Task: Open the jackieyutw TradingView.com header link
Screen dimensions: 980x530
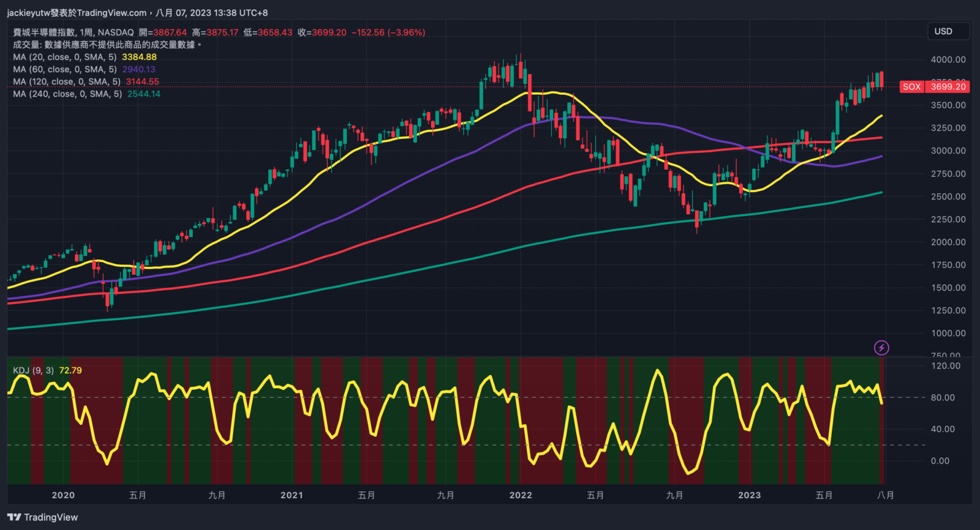Action: (x=77, y=13)
